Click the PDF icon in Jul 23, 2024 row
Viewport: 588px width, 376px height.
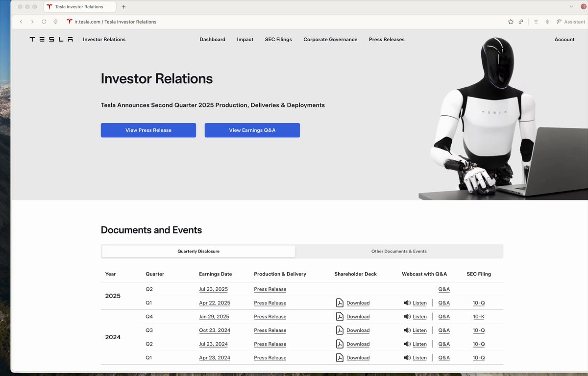pos(340,344)
